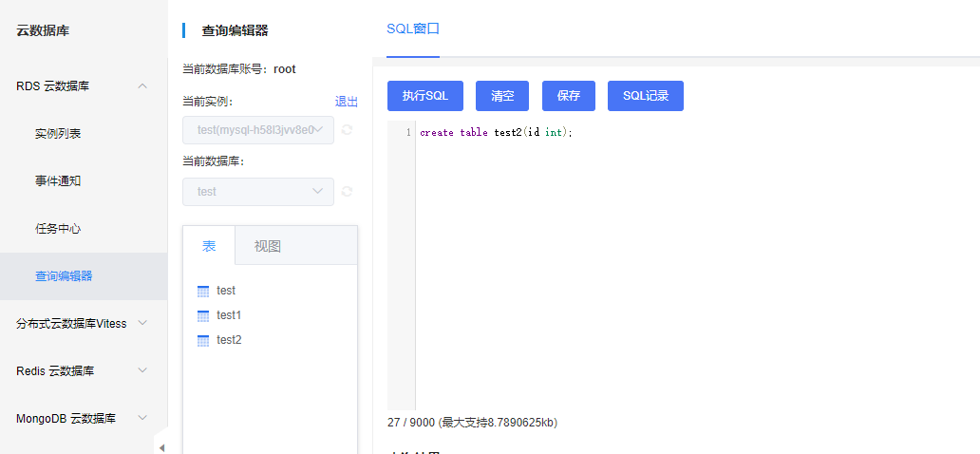
Task: Open the current instance dropdown
Action: point(258,130)
